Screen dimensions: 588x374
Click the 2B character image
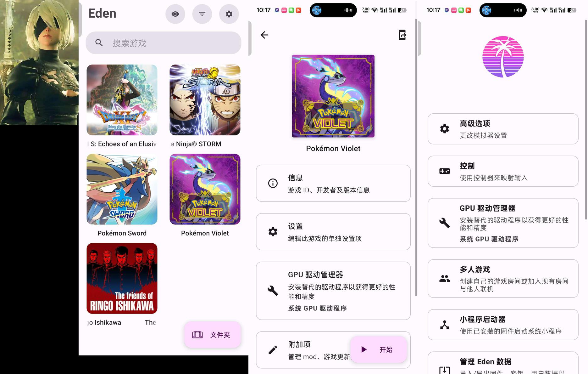pyautogui.click(x=39, y=62)
